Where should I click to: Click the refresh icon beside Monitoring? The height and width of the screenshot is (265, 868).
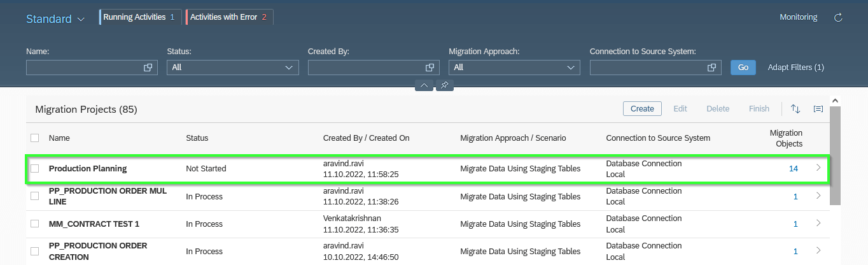[x=838, y=18]
